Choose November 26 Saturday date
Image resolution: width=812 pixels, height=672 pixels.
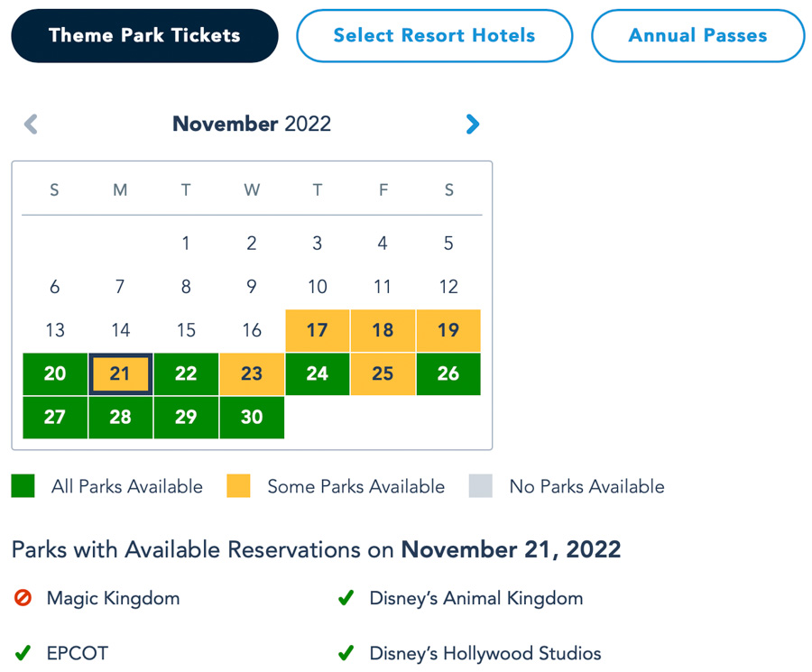(448, 373)
